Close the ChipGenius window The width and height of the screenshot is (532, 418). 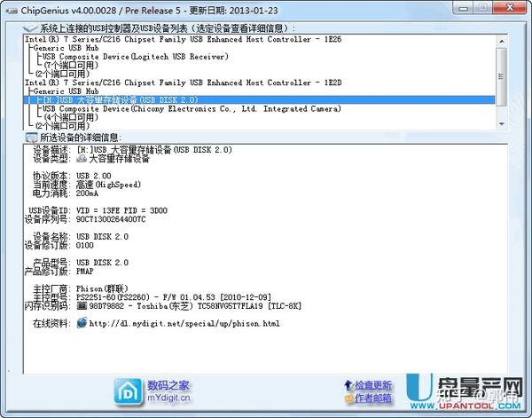[510, 8]
